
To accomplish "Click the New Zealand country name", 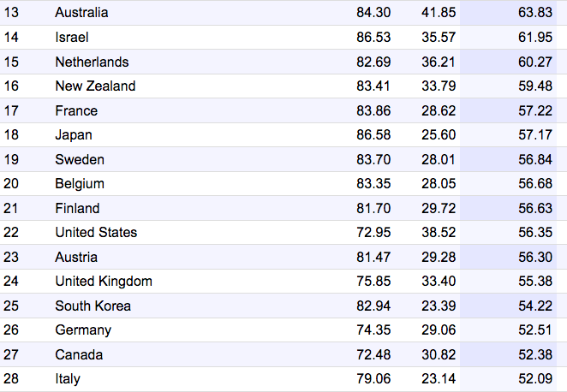I will (95, 86).
